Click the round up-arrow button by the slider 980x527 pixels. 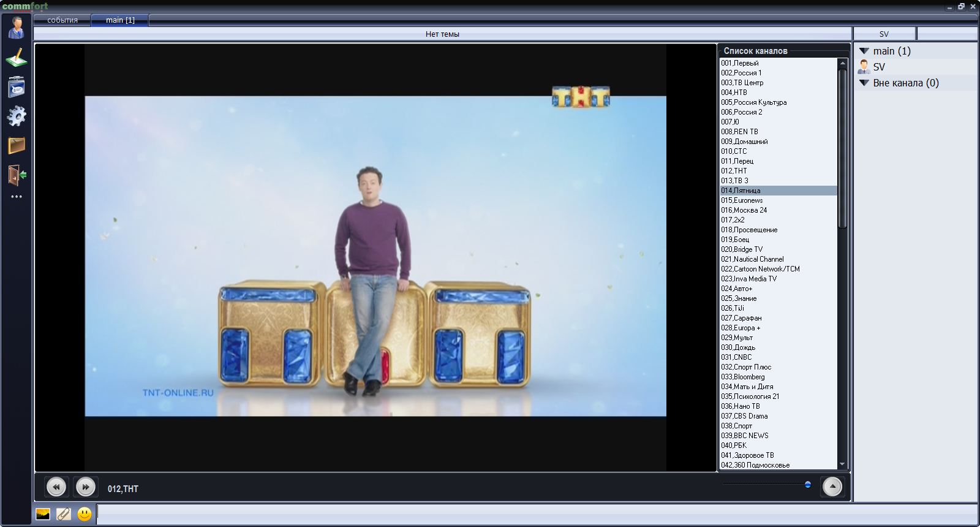tap(832, 487)
